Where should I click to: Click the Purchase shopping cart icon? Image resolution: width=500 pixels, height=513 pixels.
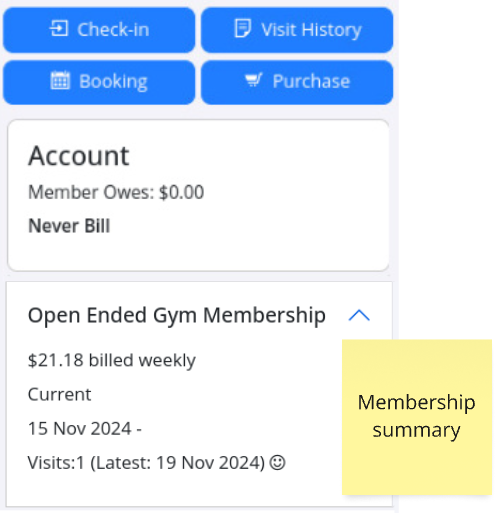pos(254,80)
